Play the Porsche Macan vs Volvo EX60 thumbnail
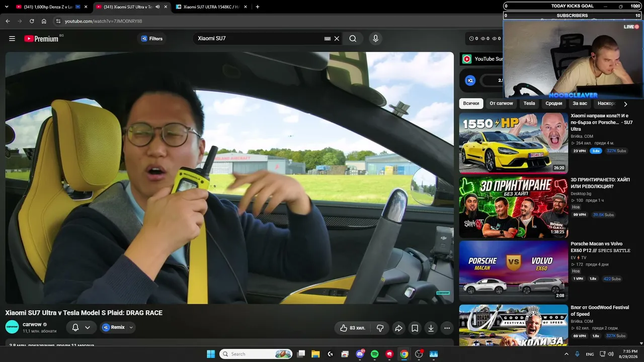Viewport: 644px width, 362px height. coord(513,271)
